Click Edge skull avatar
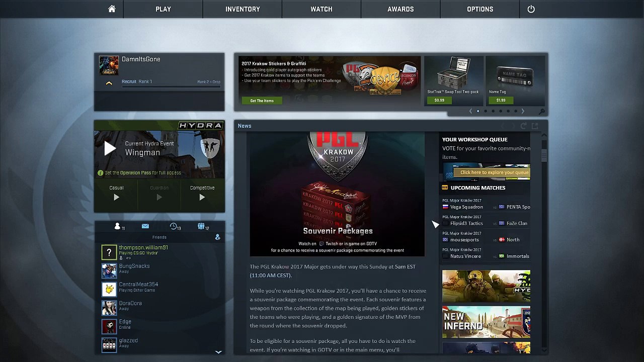644x362 pixels. tap(109, 326)
